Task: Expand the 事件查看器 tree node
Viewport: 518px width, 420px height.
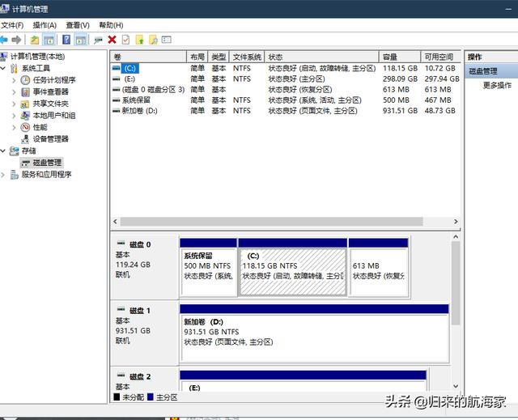Action: 14,92
